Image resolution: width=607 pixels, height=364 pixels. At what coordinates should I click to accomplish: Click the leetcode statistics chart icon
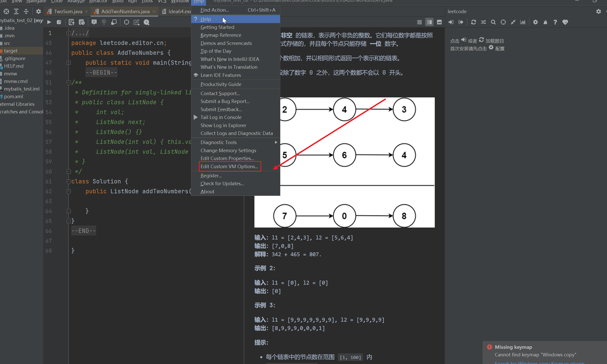523,22
